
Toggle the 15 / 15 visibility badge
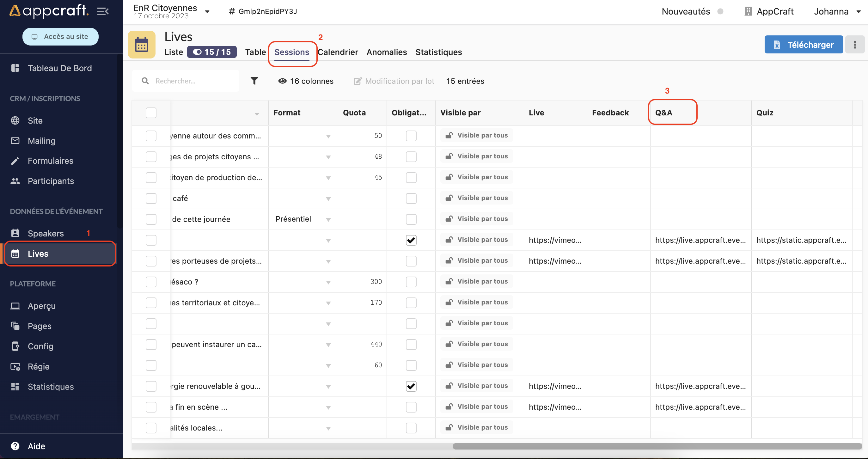tap(211, 52)
